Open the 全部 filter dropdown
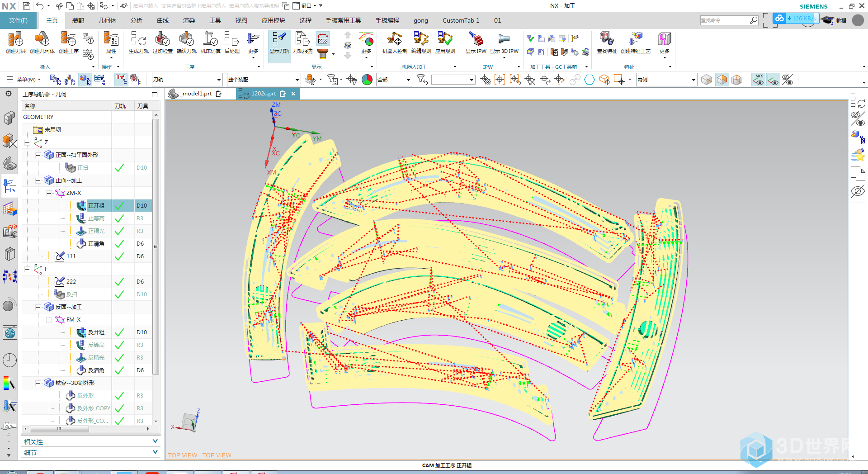868x474 pixels. click(394, 80)
